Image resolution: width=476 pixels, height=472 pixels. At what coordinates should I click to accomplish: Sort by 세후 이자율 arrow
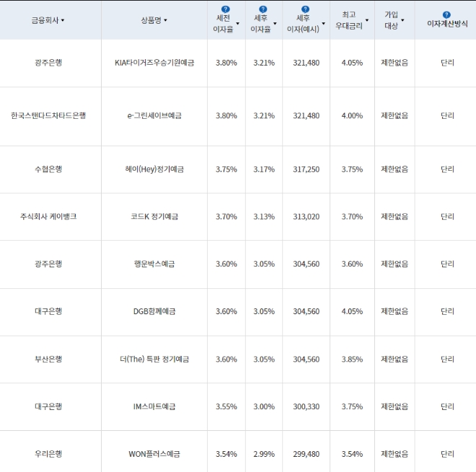coord(275,23)
